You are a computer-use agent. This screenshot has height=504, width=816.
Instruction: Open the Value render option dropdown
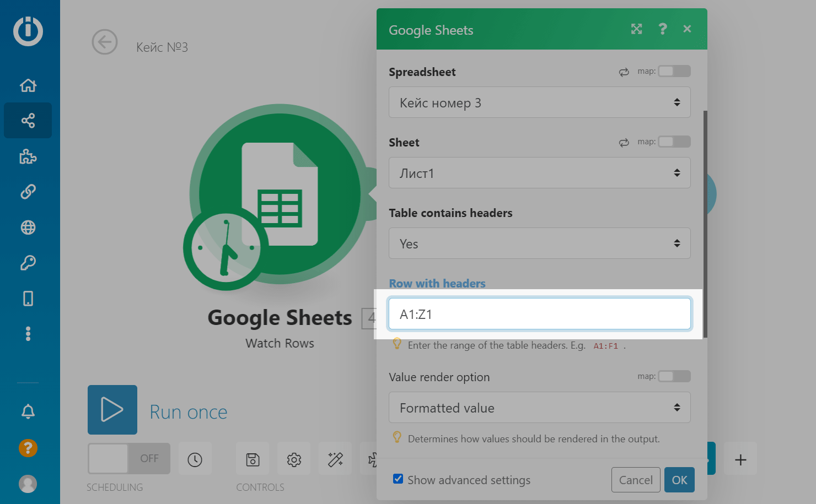tap(539, 408)
